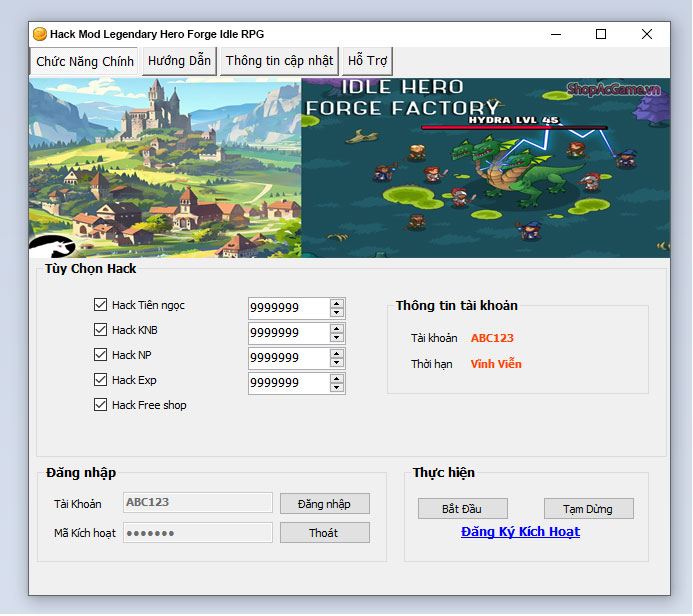Image resolution: width=693 pixels, height=616 pixels.
Task: Open the Thông tin cập nhật tab
Action: (x=279, y=61)
